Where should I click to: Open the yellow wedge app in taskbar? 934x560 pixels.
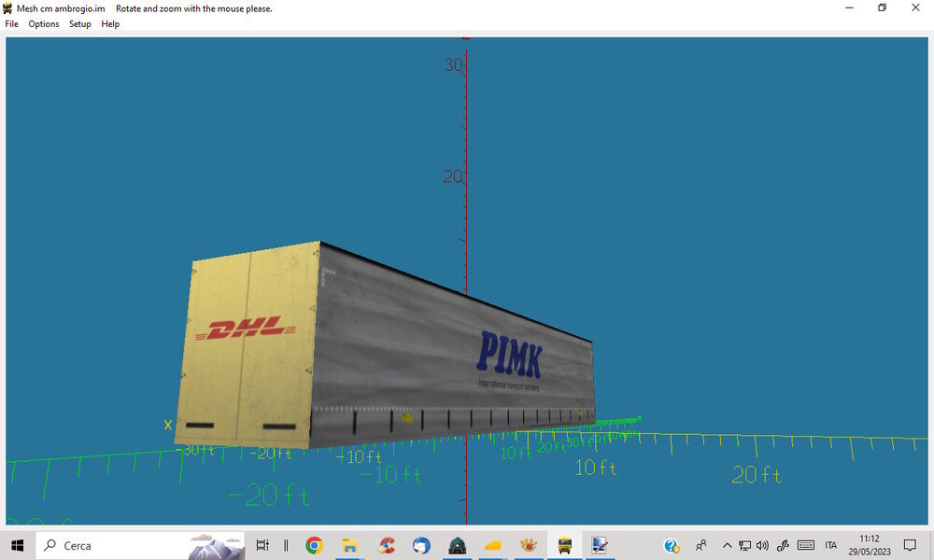pyautogui.click(x=493, y=545)
